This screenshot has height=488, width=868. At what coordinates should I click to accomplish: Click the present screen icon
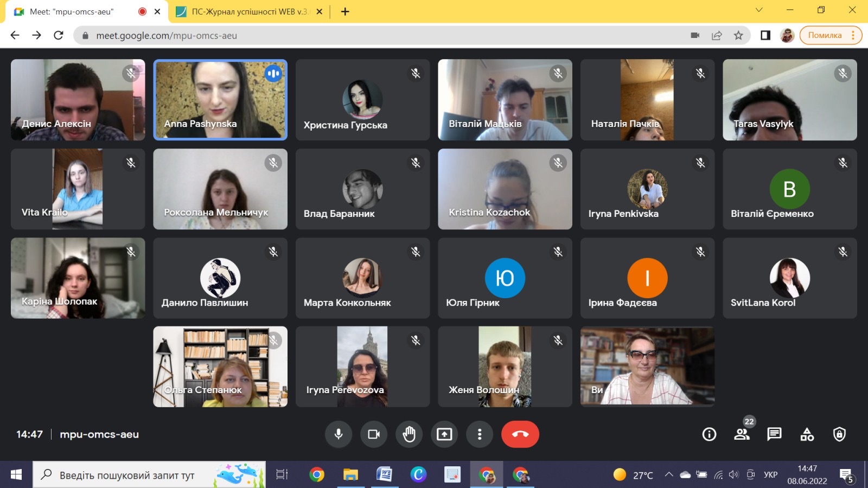coord(444,434)
